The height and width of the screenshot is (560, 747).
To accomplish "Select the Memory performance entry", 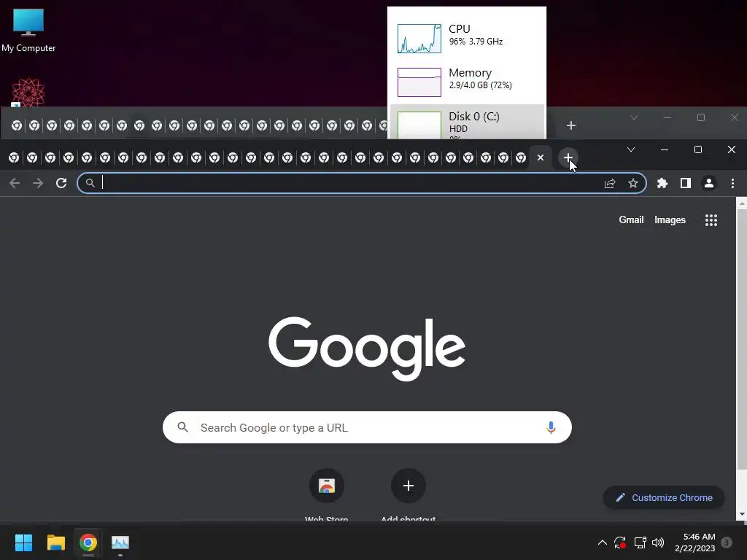I will pos(467,82).
